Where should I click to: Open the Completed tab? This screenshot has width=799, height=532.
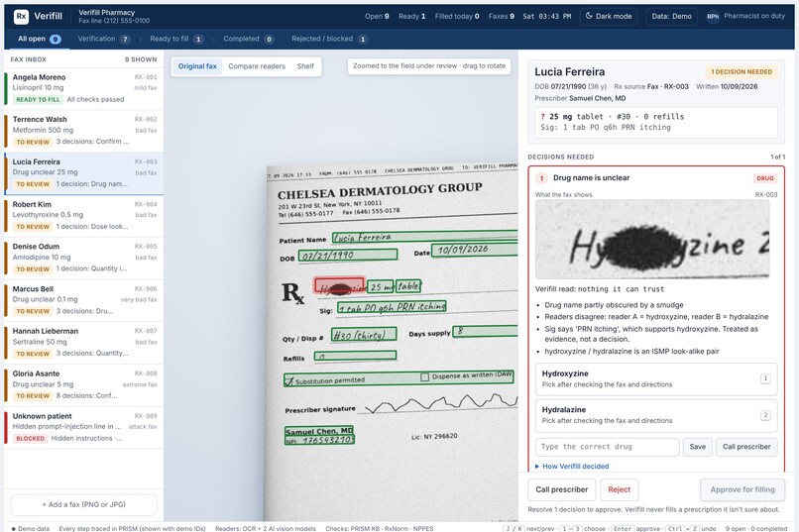click(x=248, y=39)
